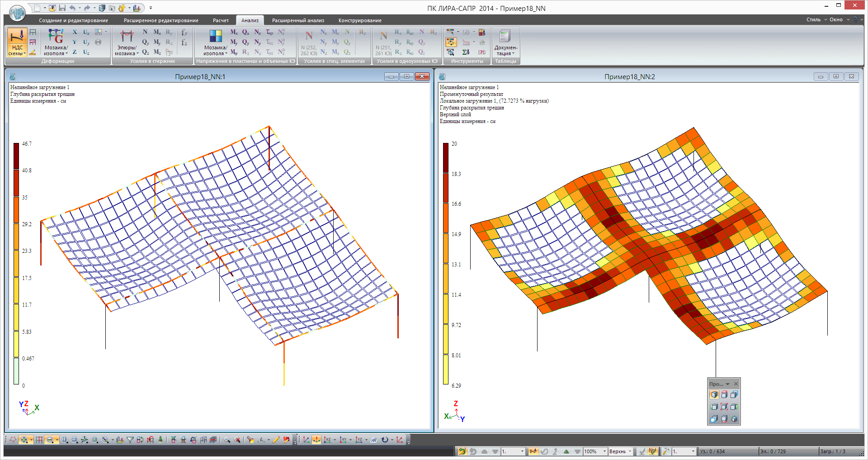Image resolution: width=868 pixels, height=460 pixels.
Task: Switch to the Расчет ribbon tab
Action: 221,20
